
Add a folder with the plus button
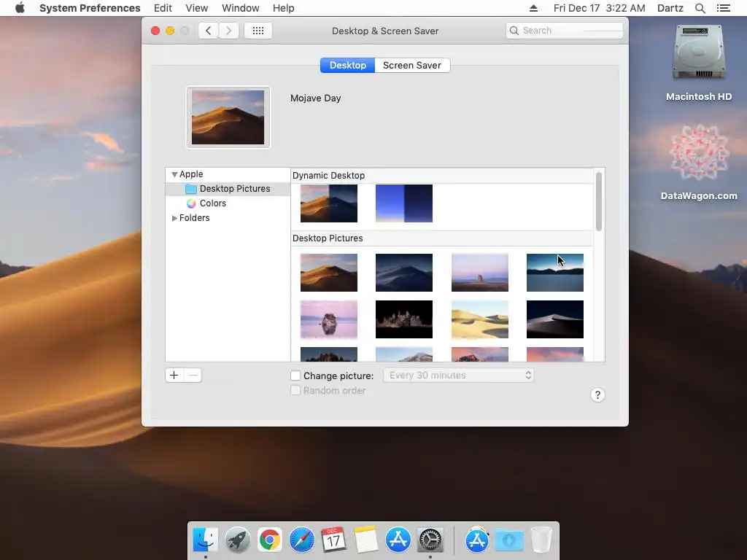click(x=174, y=376)
